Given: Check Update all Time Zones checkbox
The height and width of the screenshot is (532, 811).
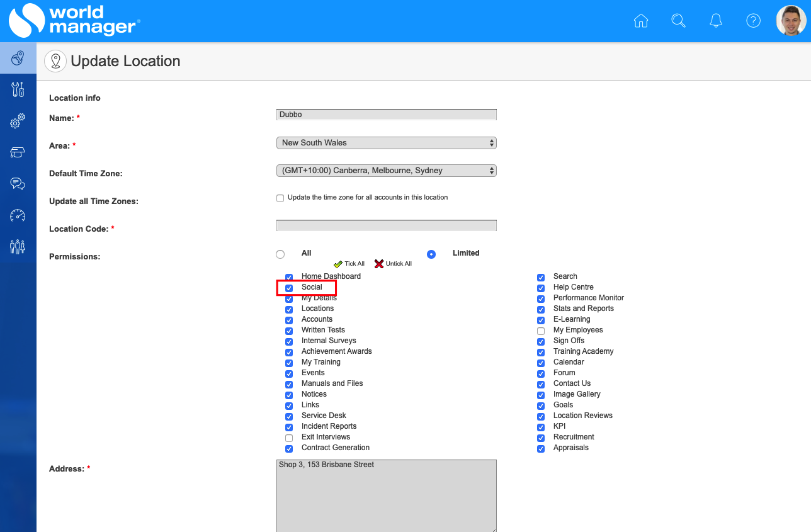Looking at the screenshot, I should pyautogui.click(x=280, y=198).
